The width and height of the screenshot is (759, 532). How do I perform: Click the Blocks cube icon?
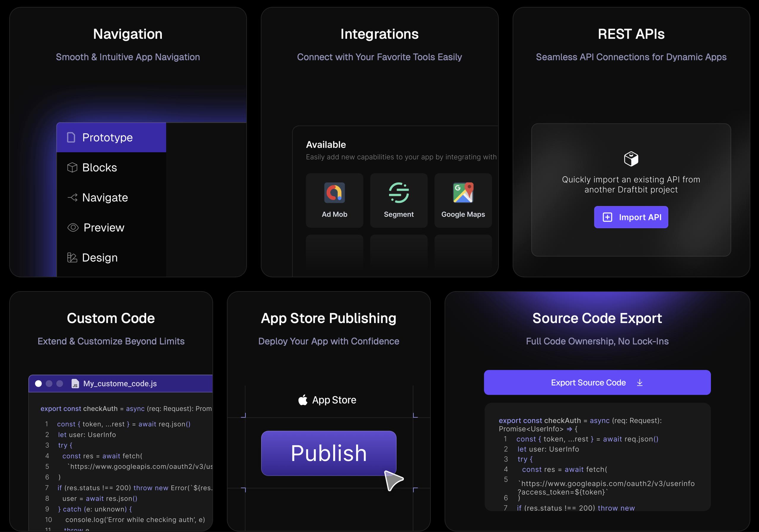(72, 167)
